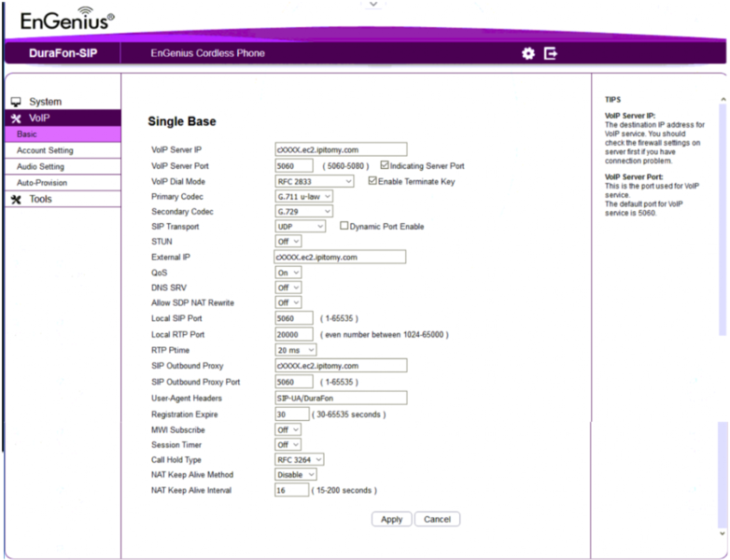
Task: Click the Registration Expire input field
Action: click(292, 413)
